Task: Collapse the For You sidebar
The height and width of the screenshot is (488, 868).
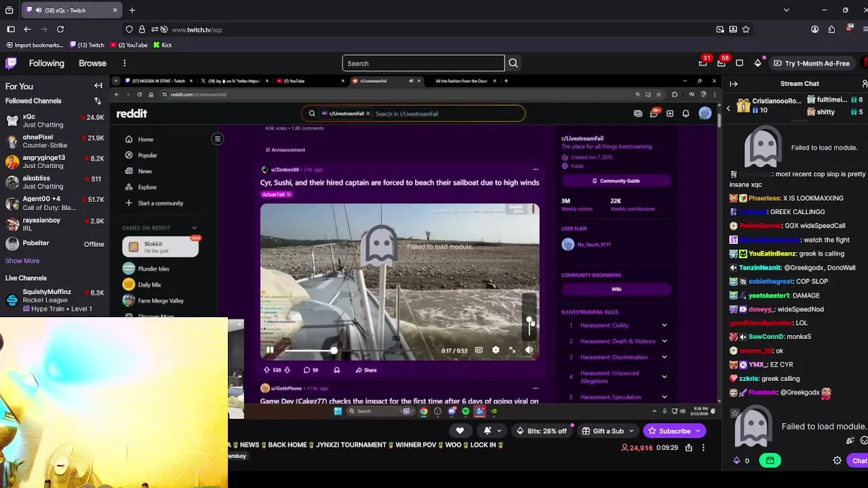Action: pos(98,86)
